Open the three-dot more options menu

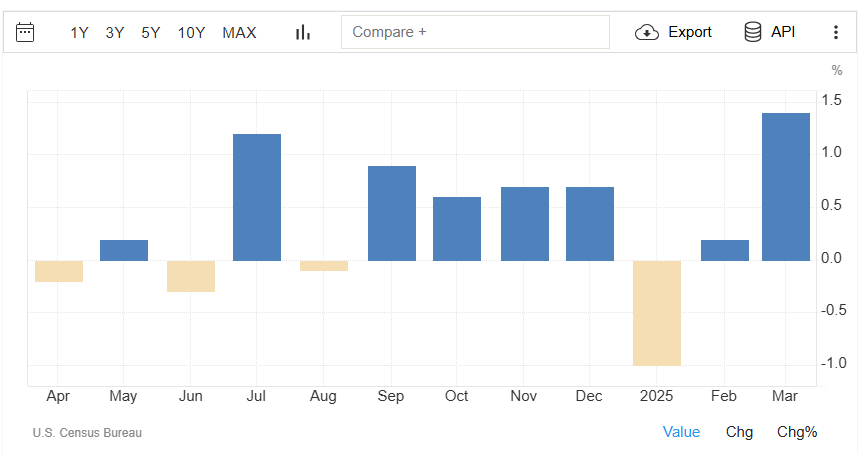pyautogui.click(x=835, y=32)
